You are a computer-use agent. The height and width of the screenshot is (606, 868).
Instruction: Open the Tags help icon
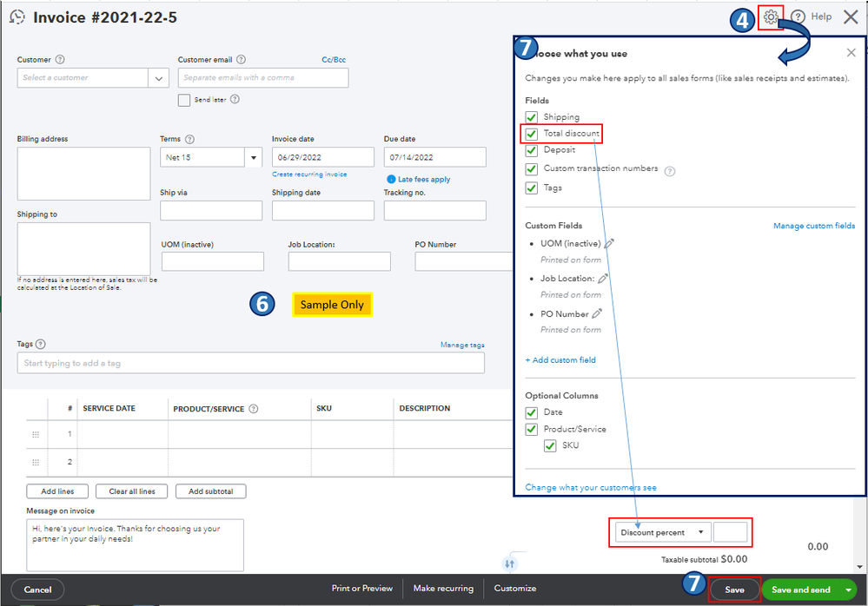41,344
